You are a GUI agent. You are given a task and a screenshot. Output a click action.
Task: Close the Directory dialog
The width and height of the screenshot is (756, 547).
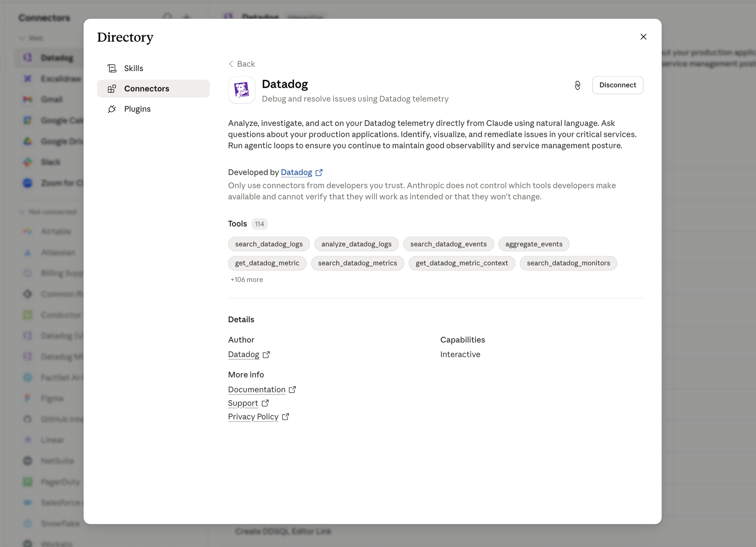643,37
